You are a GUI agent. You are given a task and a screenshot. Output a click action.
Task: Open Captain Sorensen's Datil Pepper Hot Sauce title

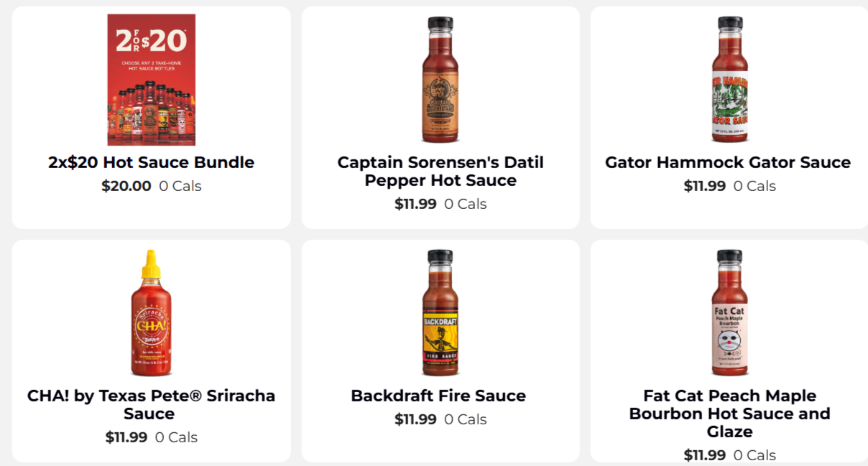440,172
